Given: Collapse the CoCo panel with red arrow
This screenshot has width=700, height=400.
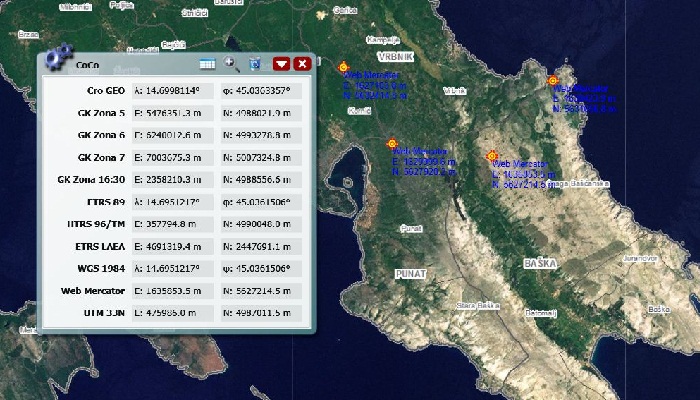Looking at the screenshot, I should point(281,64).
